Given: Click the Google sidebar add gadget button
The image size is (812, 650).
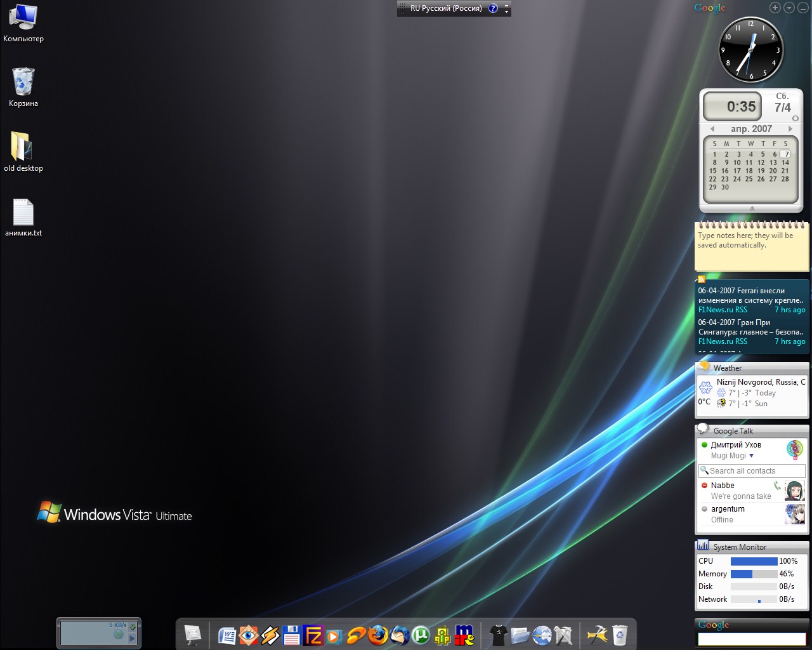Looking at the screenshot, I should (775, 8).
